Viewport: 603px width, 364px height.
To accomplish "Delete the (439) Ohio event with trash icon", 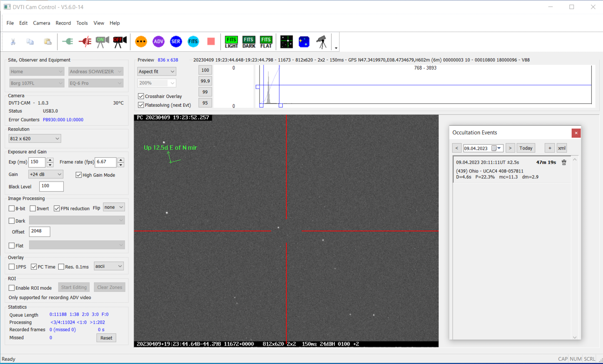I will 564,162.
